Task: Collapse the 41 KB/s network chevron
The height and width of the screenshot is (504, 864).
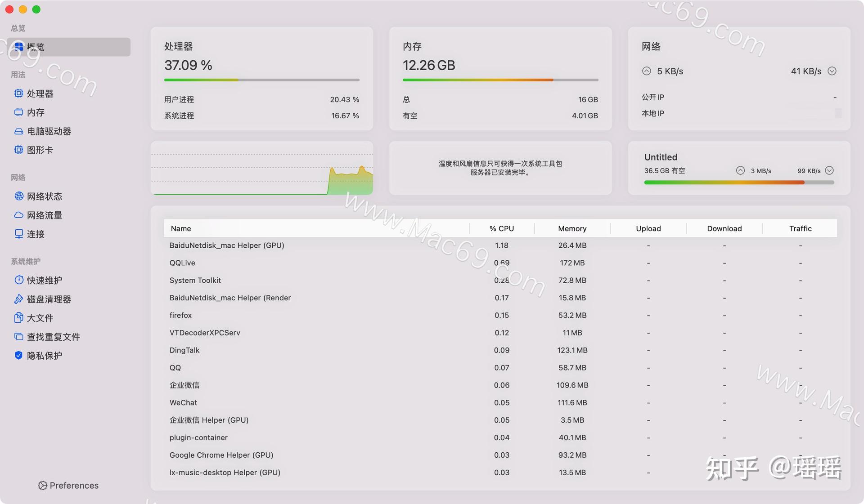Action: pos(832,71)
